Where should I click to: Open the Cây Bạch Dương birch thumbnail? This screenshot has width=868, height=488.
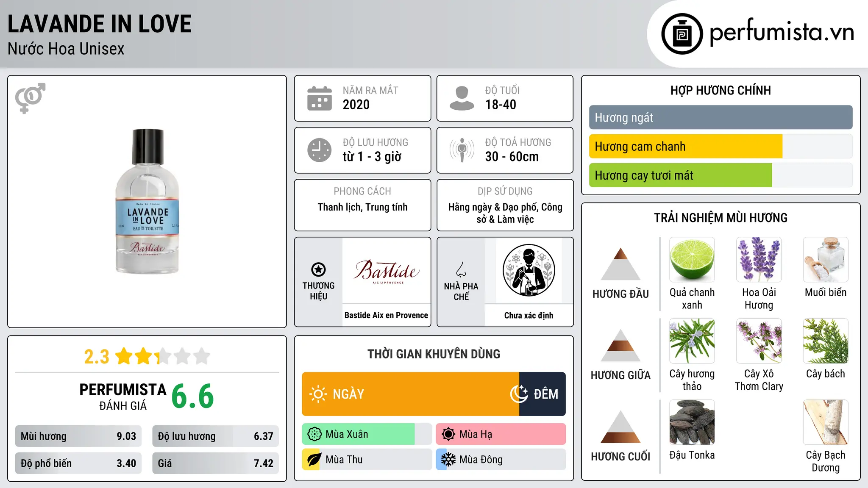coord(826,422)
